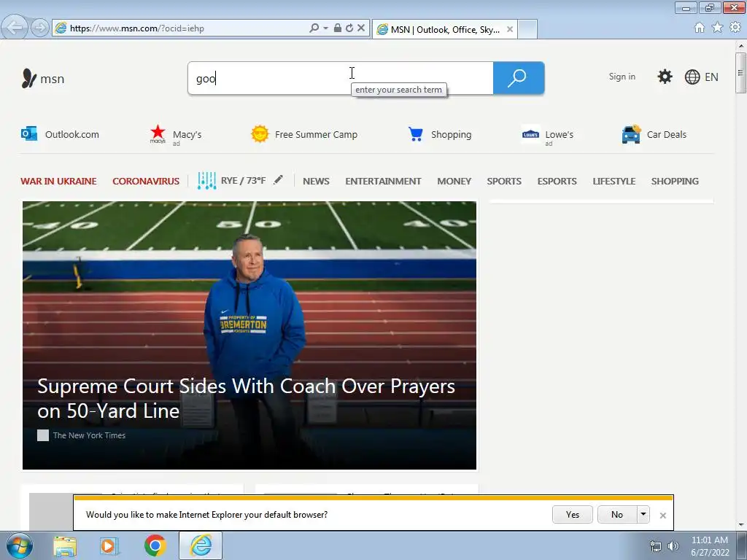Viewport: 747px width, 560px height.
Task: Click the volume speaker tray icon
Action: (x=673, y=546)
